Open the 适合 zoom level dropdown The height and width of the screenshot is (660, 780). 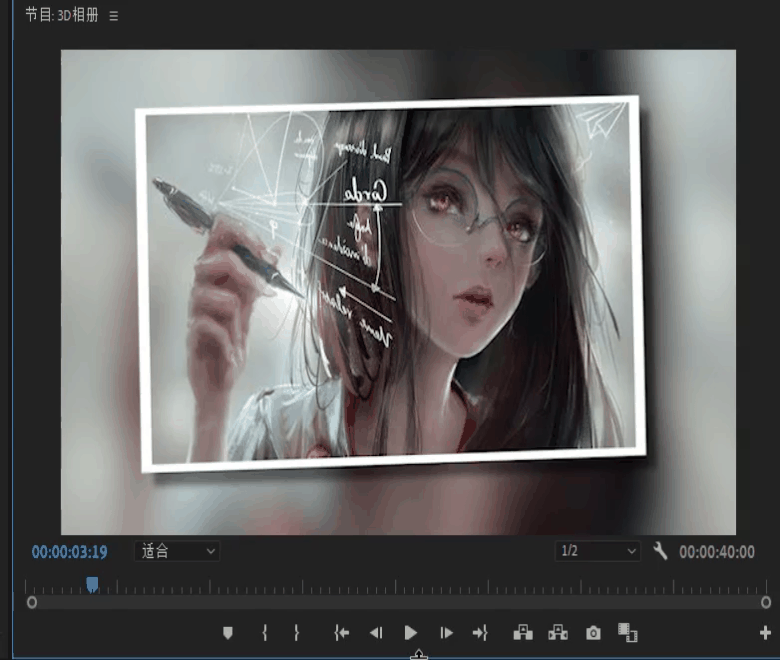177,551
